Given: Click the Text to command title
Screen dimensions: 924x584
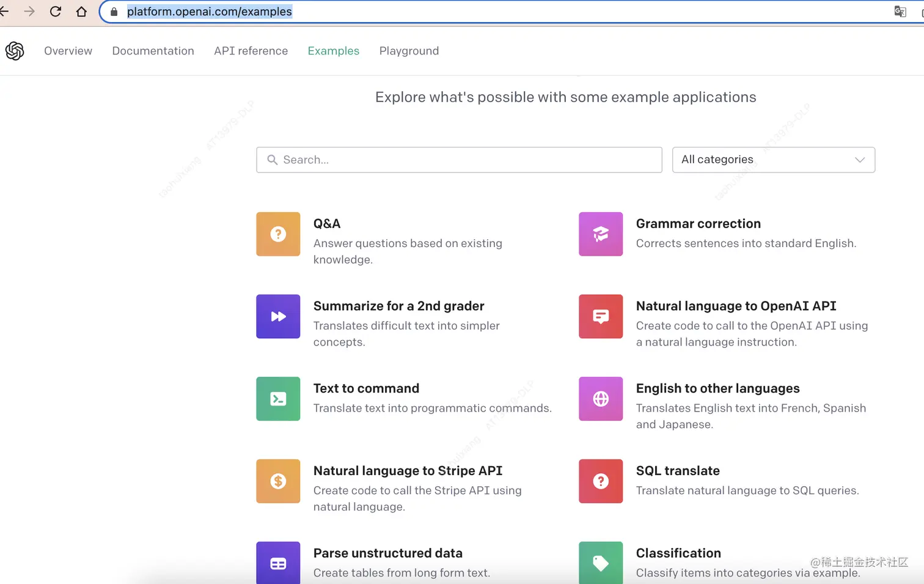Looking at the screenshot, I should click(366, 388).
